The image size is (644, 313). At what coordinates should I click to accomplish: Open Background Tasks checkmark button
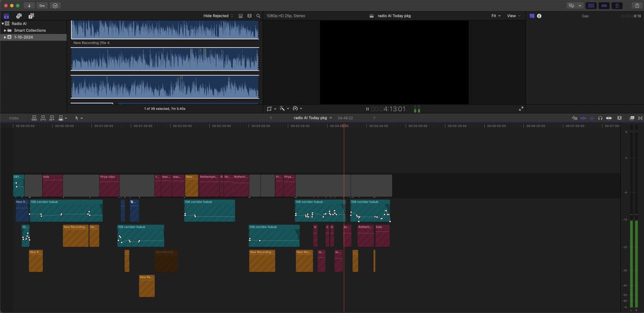pyautogui.click(x=55, y=5)
